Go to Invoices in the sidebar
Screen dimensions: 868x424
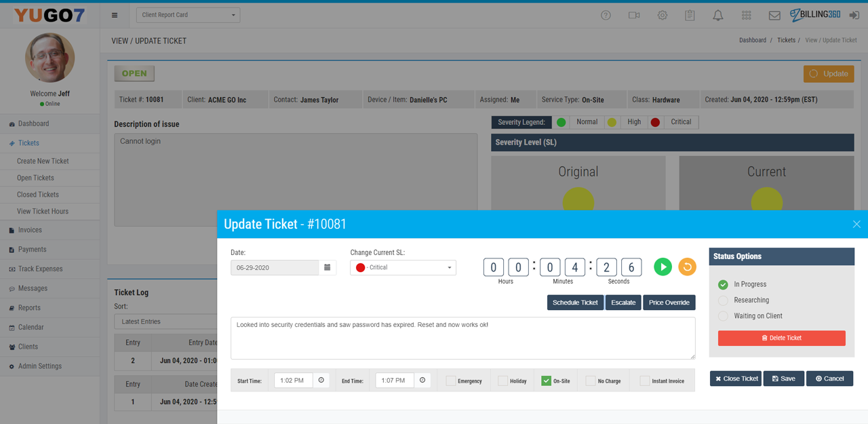(30, 230)
